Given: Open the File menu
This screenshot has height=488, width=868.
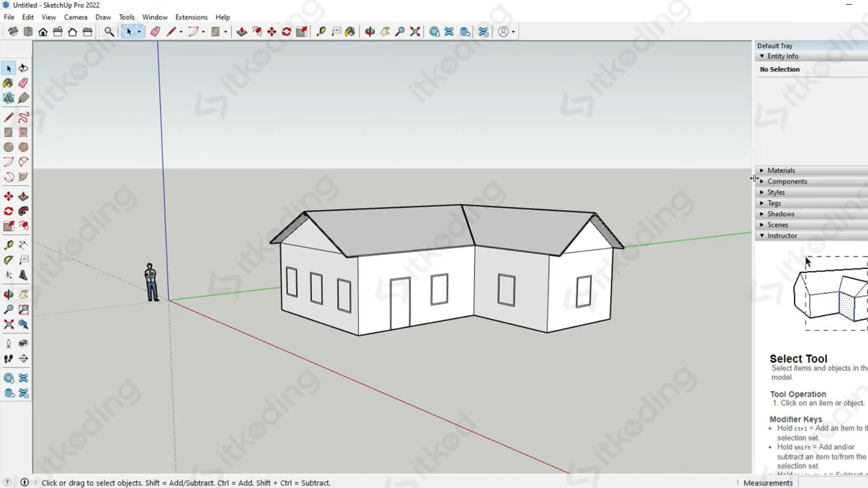Looking at the screenshot, I should [x=9, y=17].
